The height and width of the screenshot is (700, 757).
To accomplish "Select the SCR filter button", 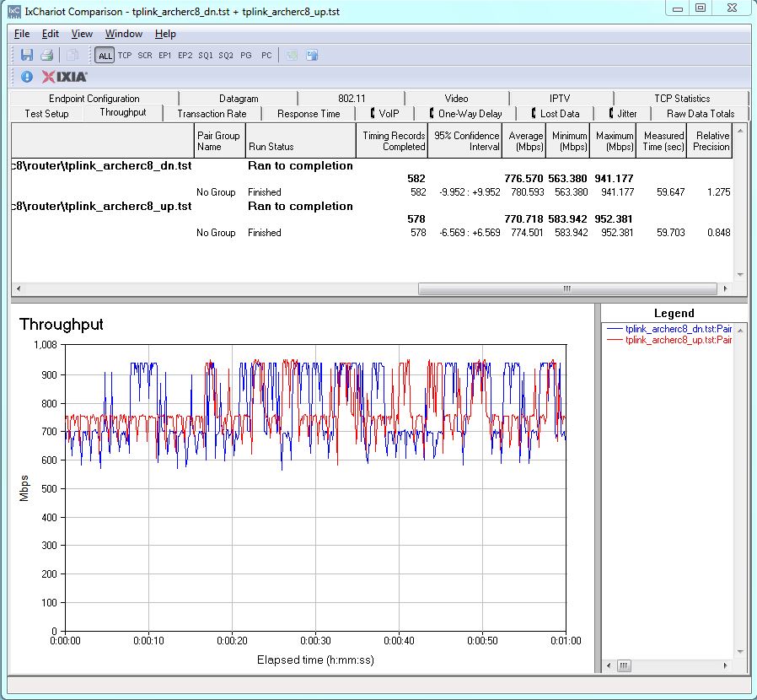I will coord(145,55).
